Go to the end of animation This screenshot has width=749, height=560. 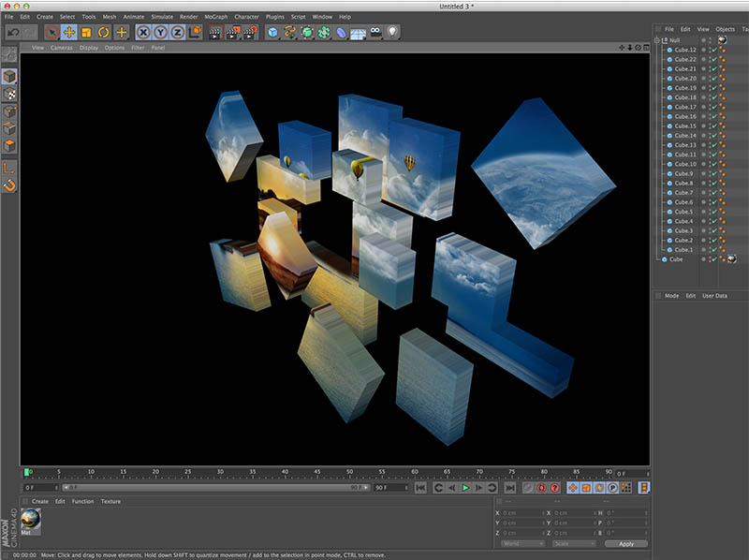point(509,488)
